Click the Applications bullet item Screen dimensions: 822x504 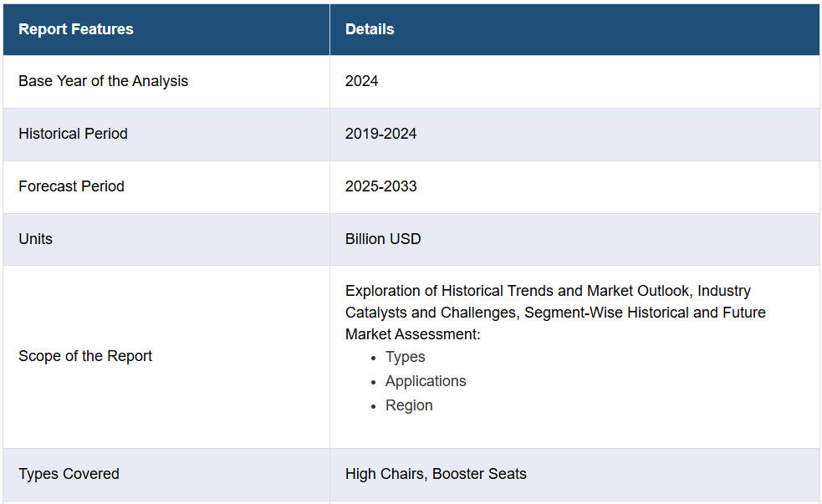(x=426, y=381)
